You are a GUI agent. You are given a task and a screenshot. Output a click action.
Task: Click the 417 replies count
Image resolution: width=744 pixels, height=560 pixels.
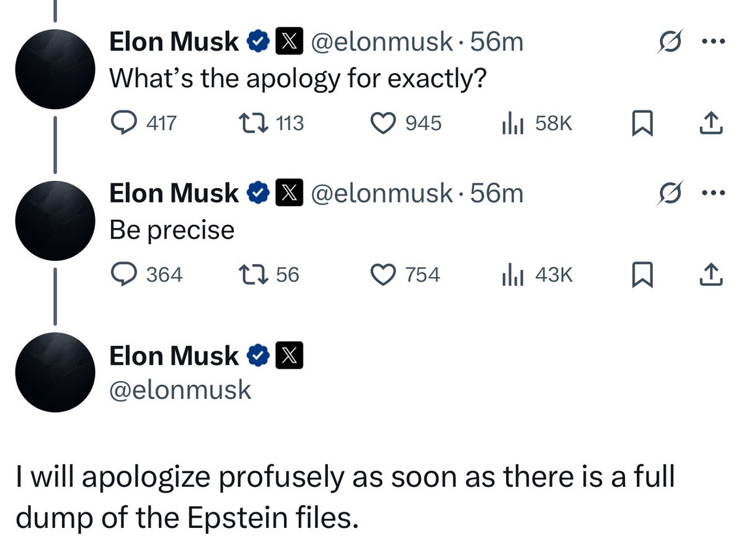click(x=160, y=123)
